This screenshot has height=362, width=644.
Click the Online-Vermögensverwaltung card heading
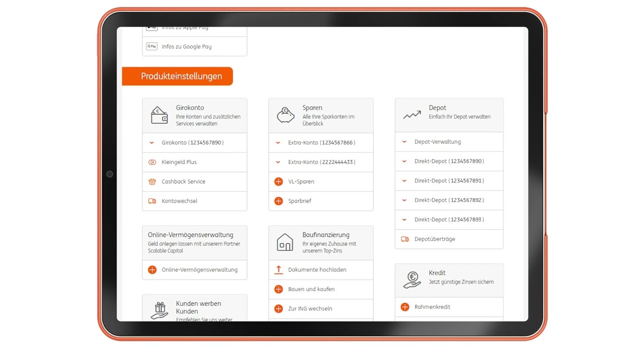tap(191, 235)
